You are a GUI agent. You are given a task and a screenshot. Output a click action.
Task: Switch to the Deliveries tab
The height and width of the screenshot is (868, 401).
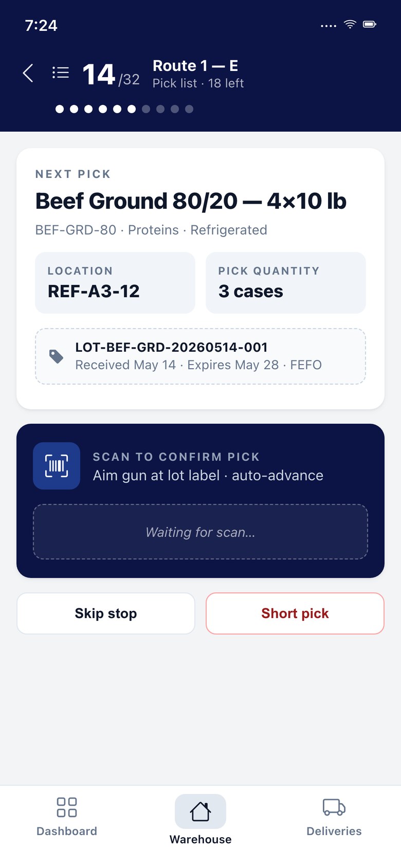[334, 817]
